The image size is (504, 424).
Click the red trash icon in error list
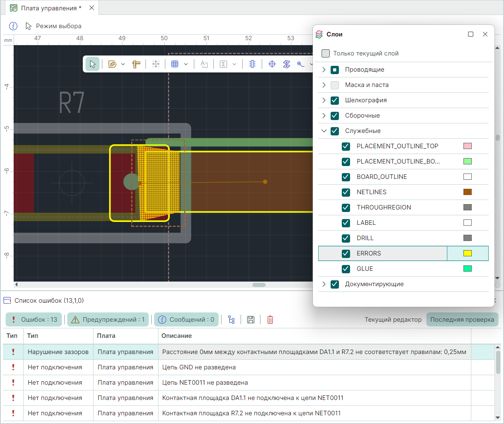[270, 320]
